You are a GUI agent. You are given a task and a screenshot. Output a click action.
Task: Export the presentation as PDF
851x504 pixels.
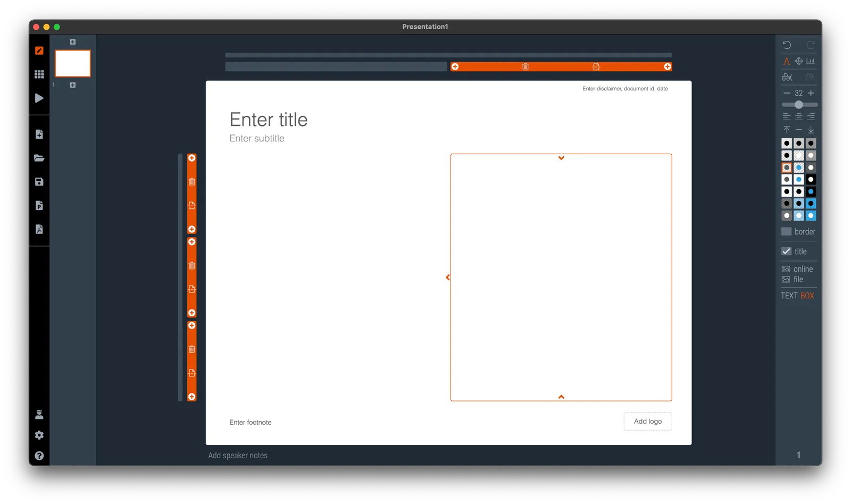pos(39,229)
